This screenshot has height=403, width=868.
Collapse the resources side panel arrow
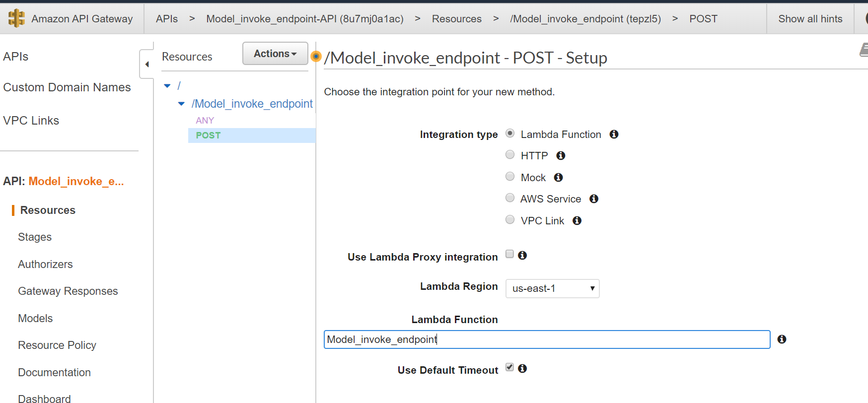click(147, 64)
